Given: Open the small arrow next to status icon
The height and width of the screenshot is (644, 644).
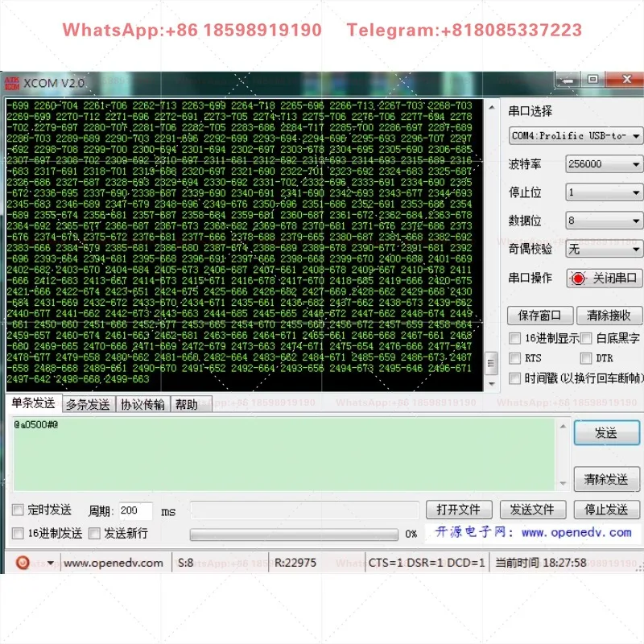Looking at the screenshot, I should 51,563.
